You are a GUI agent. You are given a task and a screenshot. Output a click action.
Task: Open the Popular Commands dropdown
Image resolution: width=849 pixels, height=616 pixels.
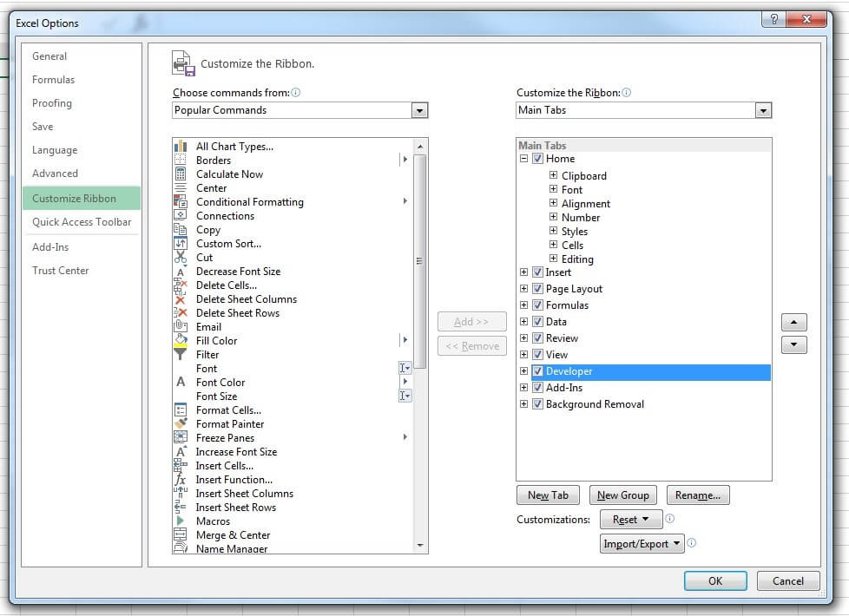click(419, 110)
